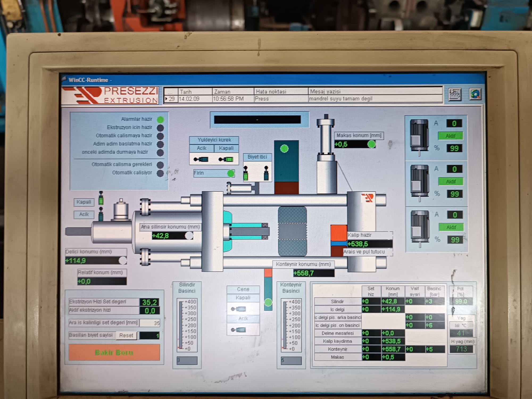Image resolution: width=532 pixels, height=399 pixels.
Task: Click the Kapali valve button
Action: tap(84, 202)
